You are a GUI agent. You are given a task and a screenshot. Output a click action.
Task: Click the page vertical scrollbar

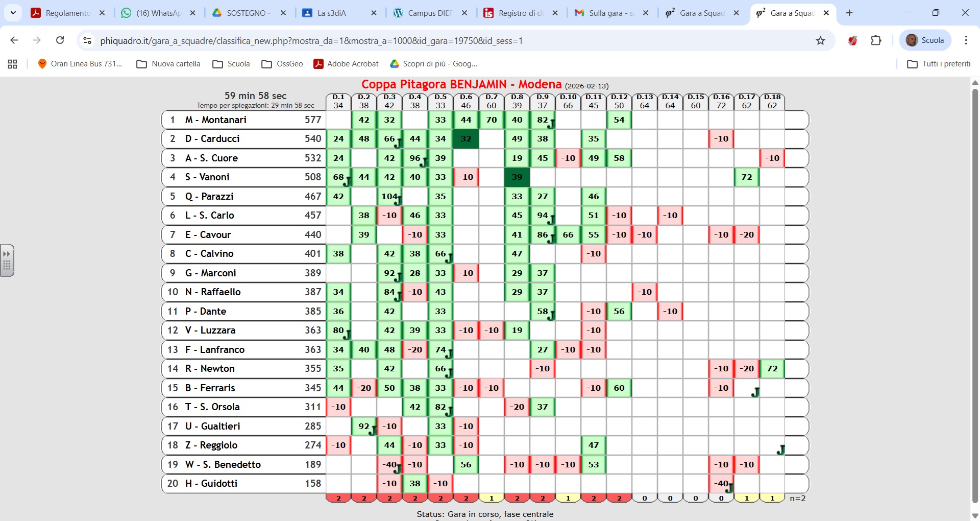975,296
